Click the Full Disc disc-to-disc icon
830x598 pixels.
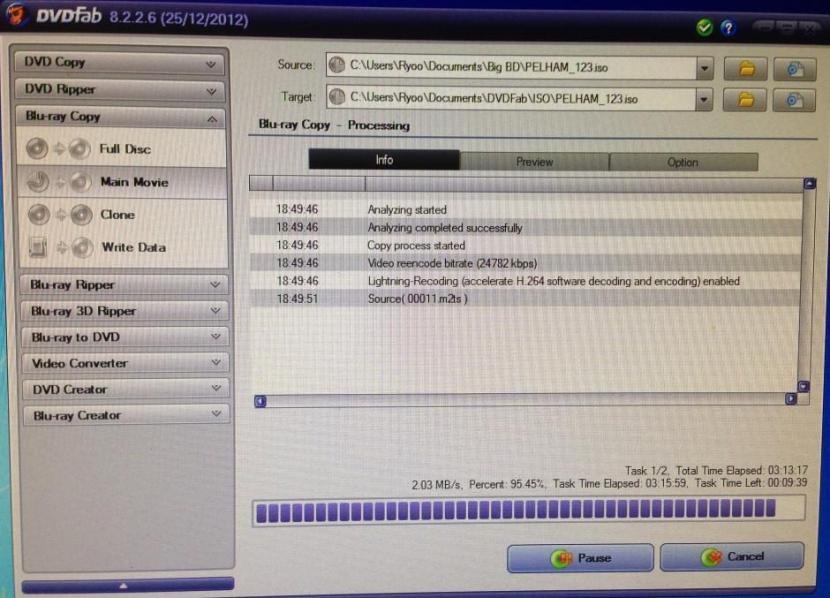(x=59, y=149)
